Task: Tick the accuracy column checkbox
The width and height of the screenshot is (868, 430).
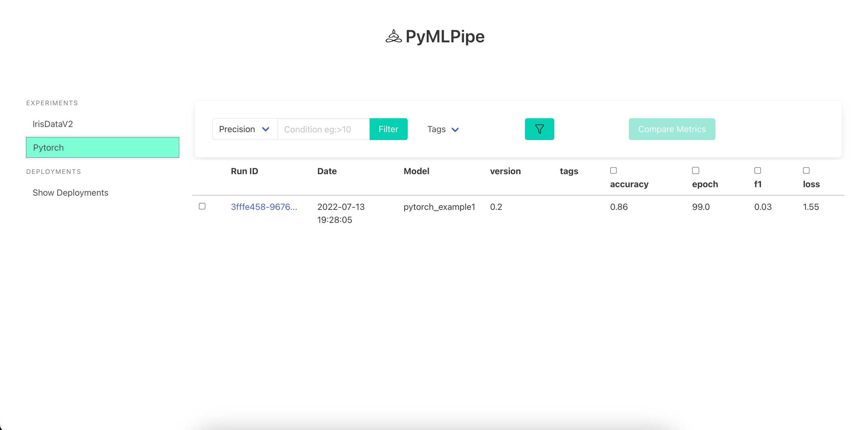Action: coord(613,171)
